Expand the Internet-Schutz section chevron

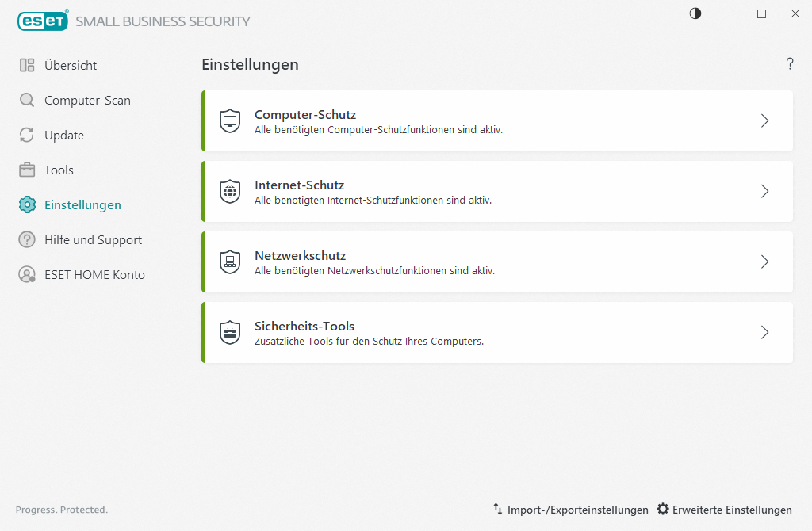click(764, 192)
